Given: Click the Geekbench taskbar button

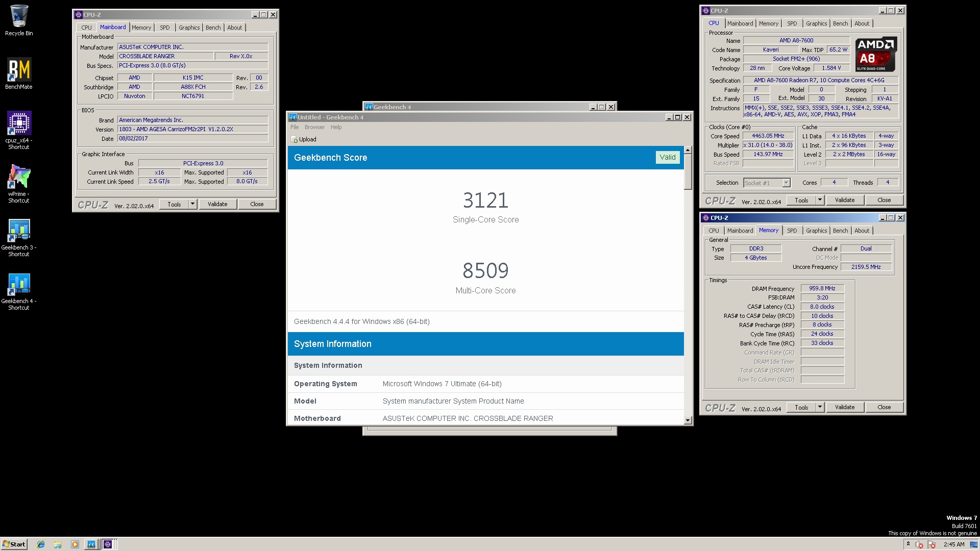Looking at the screenshot, I should (91, 544).
